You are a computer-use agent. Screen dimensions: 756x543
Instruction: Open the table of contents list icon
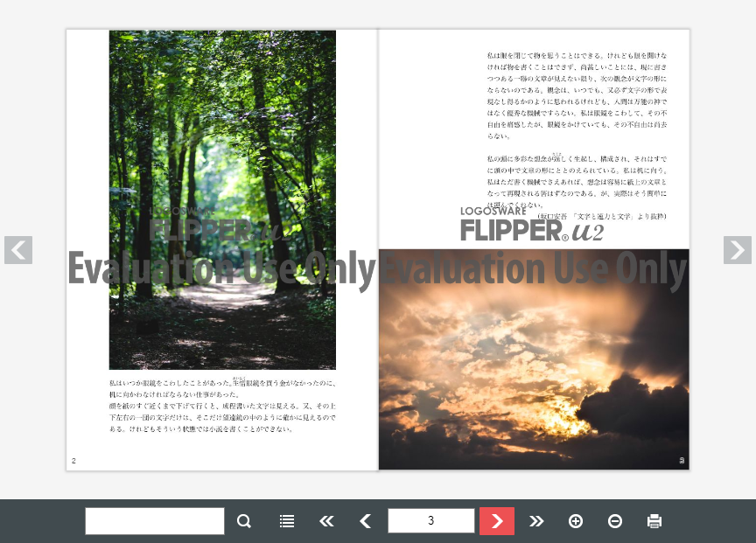coord(286,520)
